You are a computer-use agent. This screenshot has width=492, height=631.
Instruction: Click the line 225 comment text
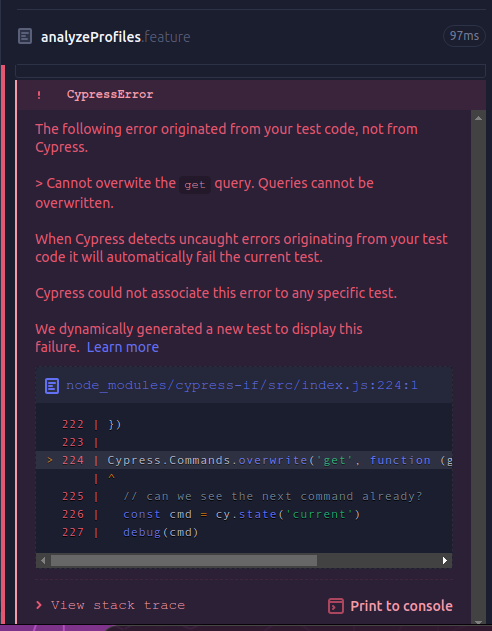(273, 496)
